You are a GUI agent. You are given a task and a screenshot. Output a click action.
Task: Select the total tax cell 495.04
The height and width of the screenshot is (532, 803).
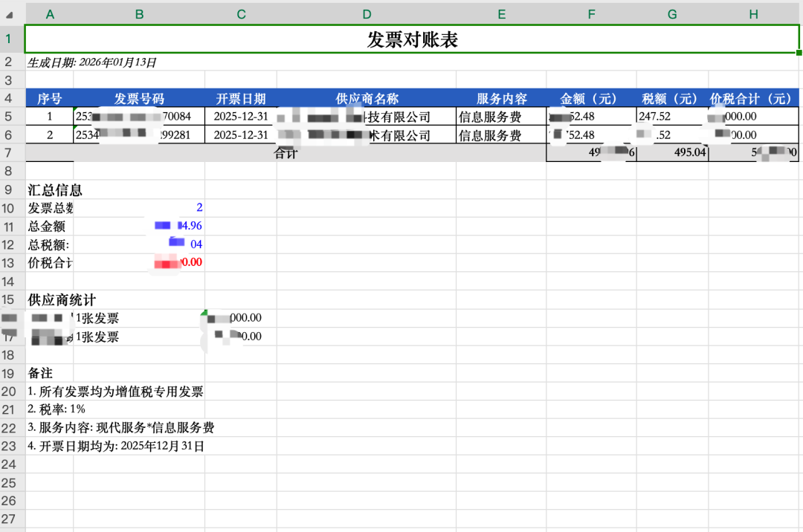click(672, 153)
